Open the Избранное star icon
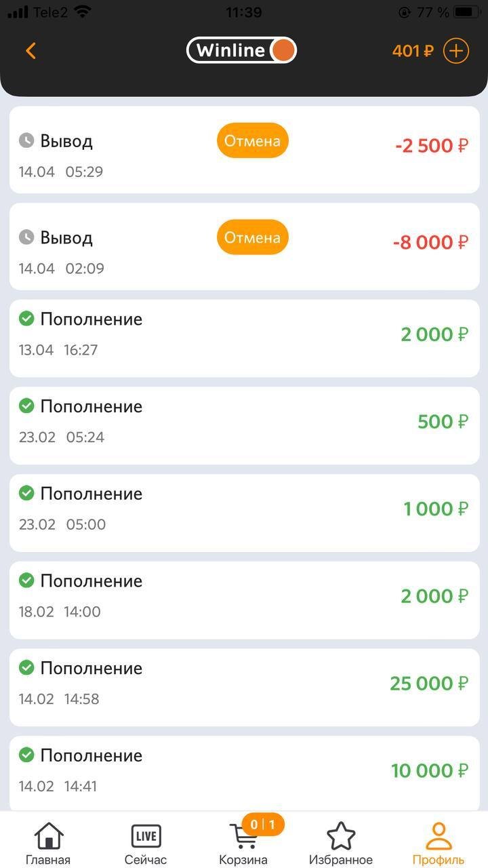The image size is (488, 868). click(x=341, y=836)
